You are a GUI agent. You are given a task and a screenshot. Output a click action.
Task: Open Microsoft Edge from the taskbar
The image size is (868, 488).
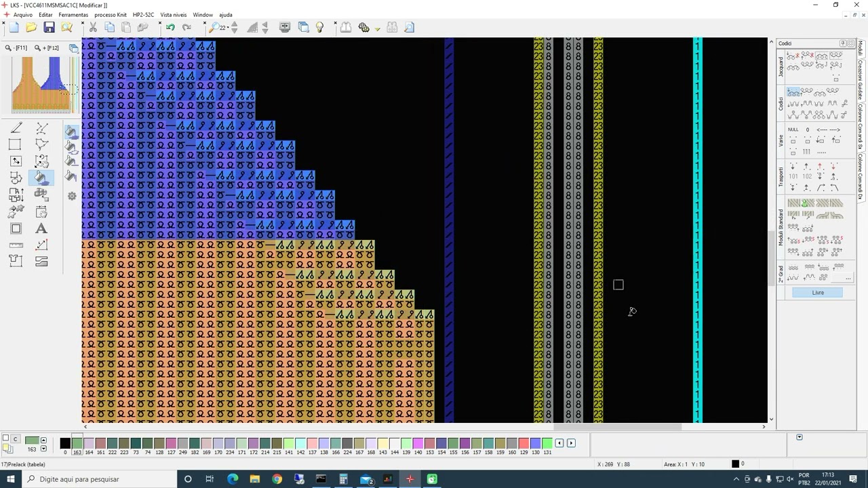click(x=233, y=479)
